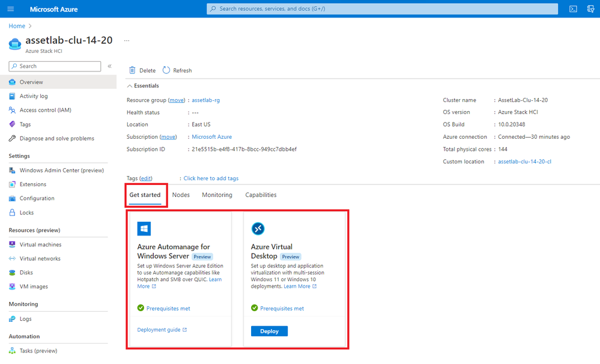
Task: Click the VM images icon
Action: 12,287
